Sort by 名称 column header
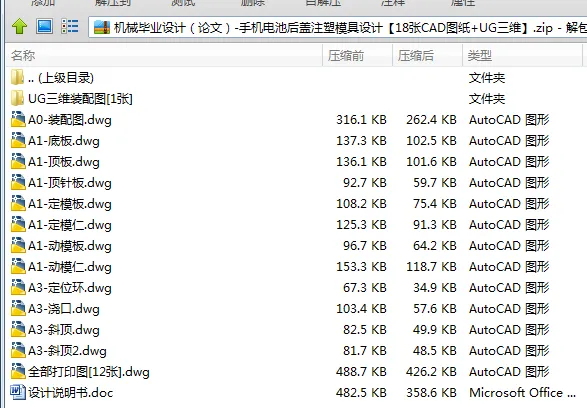This screenshot has height=408, width=587. coord(164,55)
